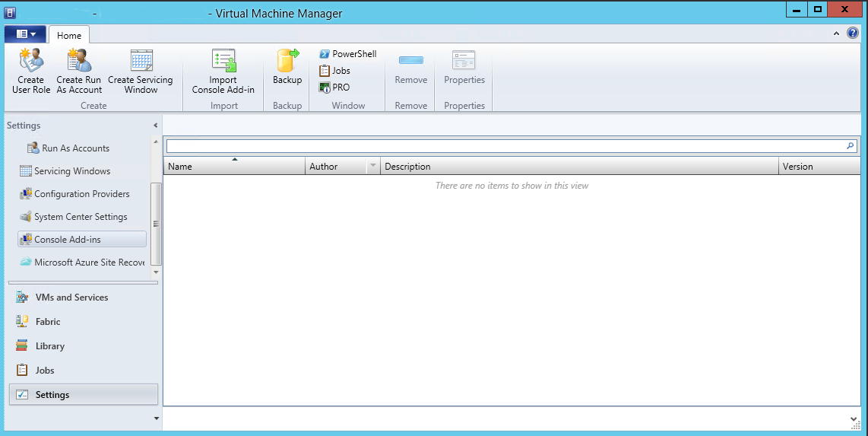Switch to the Jobs workspace
868x436 pixels.
click(83, 370)
